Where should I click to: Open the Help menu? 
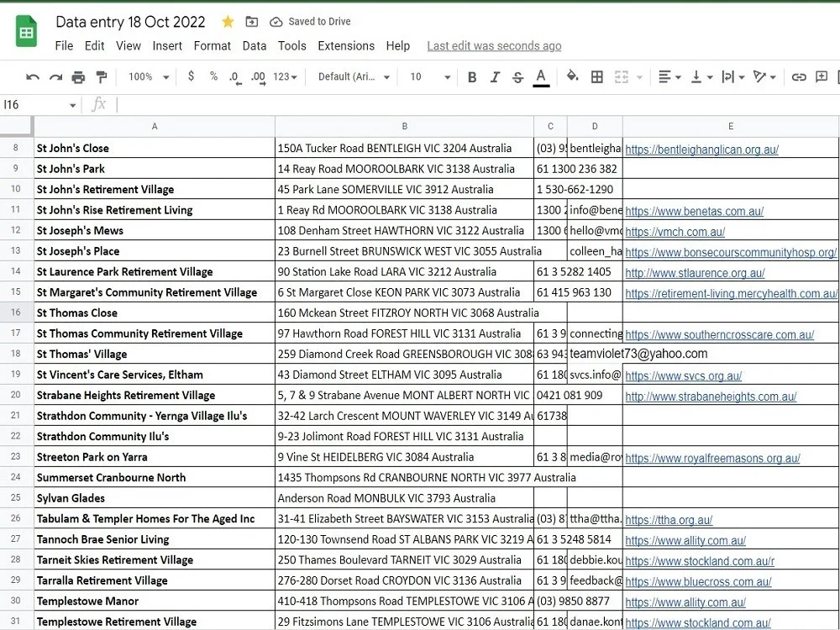point(398,46)
